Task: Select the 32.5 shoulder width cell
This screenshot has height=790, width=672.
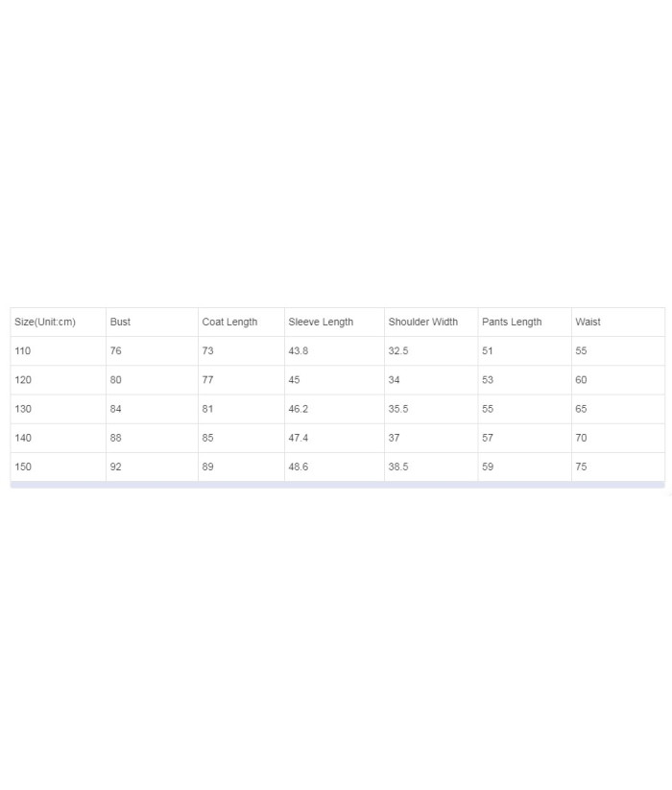Action: point(431,350)
